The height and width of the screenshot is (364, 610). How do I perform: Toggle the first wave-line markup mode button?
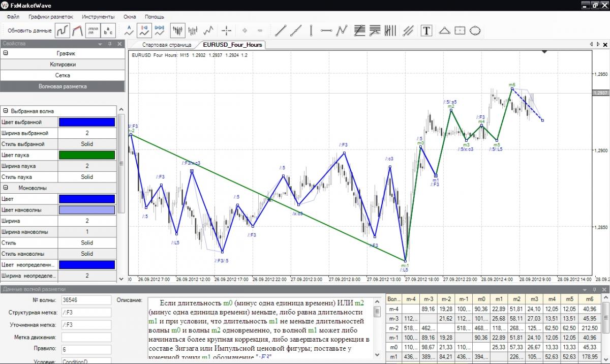point(63,31)
